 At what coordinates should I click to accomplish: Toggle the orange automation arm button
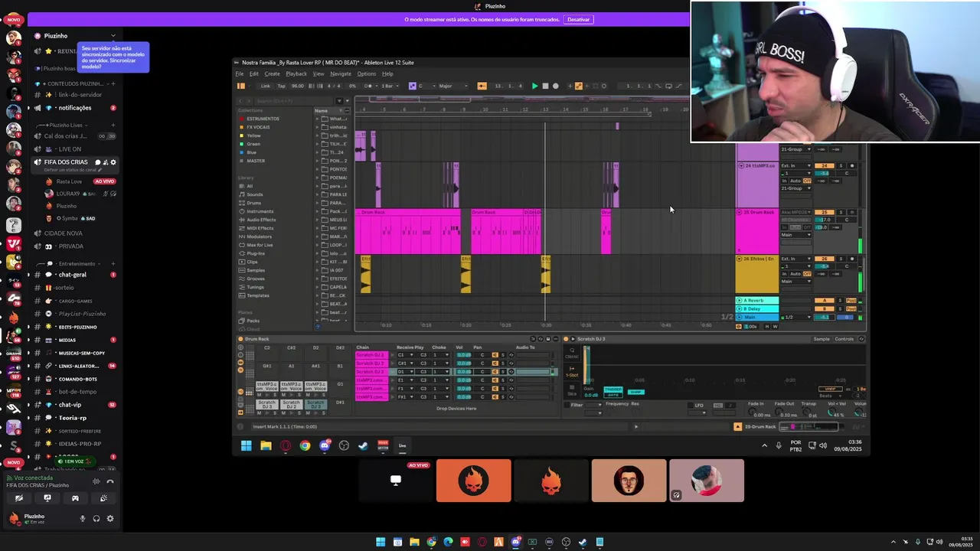click(x=578, y=86)
